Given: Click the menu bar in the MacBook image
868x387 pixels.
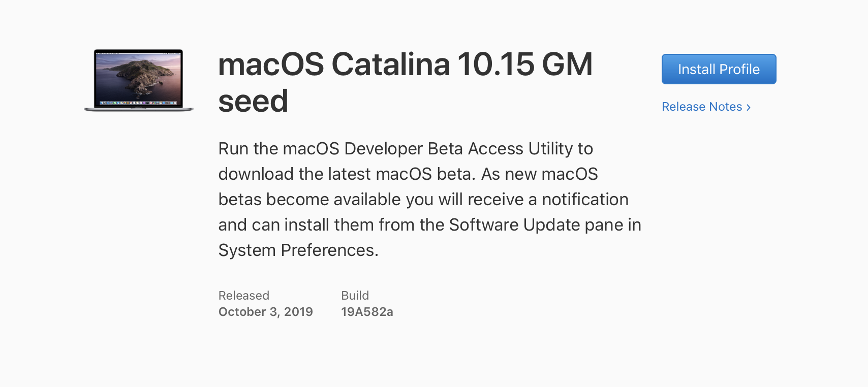Looking at the screenshot, I should click(x=138, y=52).
